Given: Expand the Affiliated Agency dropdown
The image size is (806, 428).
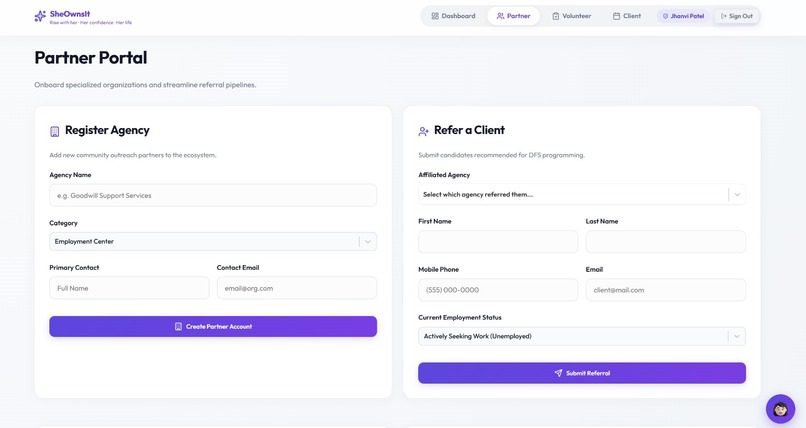Looking at the screenshot, I should point(582,195).
